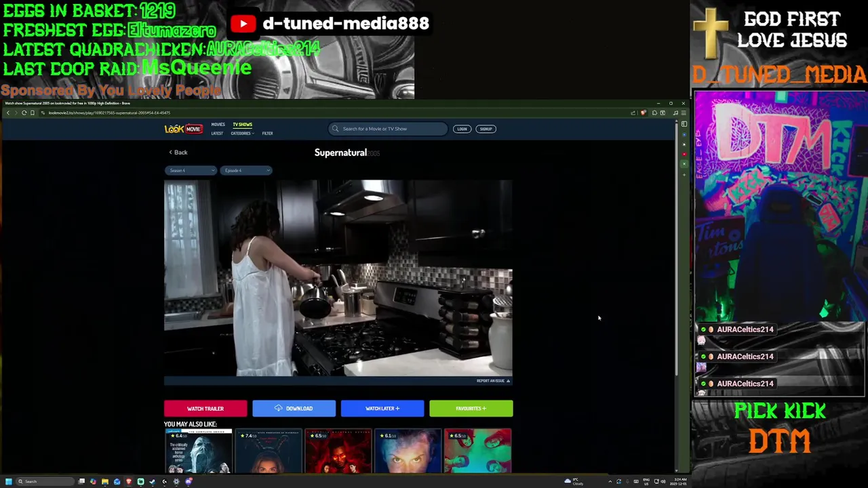
Task: Click the volume icon in system tray
Action: tap(663, 481)
